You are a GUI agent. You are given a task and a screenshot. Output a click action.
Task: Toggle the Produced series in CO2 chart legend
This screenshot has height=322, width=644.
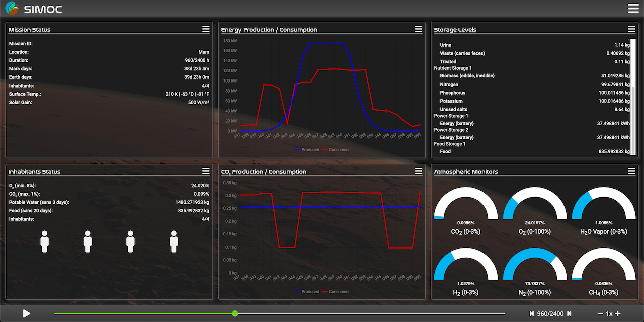click(x=307, y=292)
